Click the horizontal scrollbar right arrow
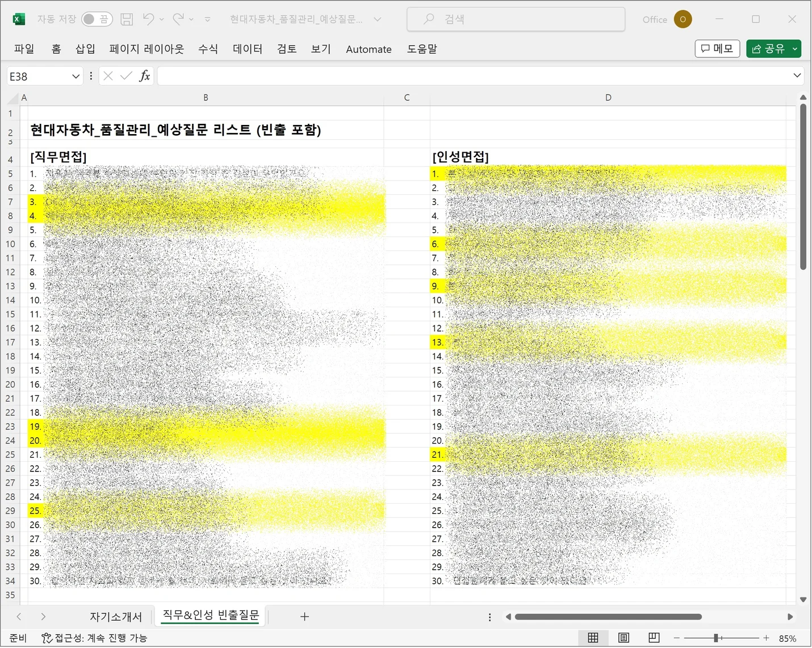This screenshot has height=648, width=812. point(790,617)
